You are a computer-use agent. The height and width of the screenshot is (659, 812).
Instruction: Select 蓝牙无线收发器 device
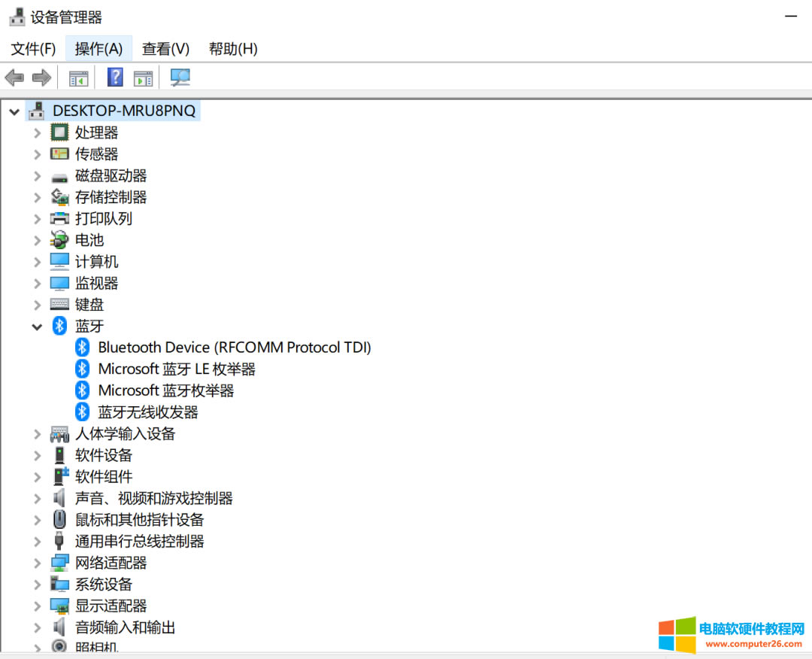148,412
